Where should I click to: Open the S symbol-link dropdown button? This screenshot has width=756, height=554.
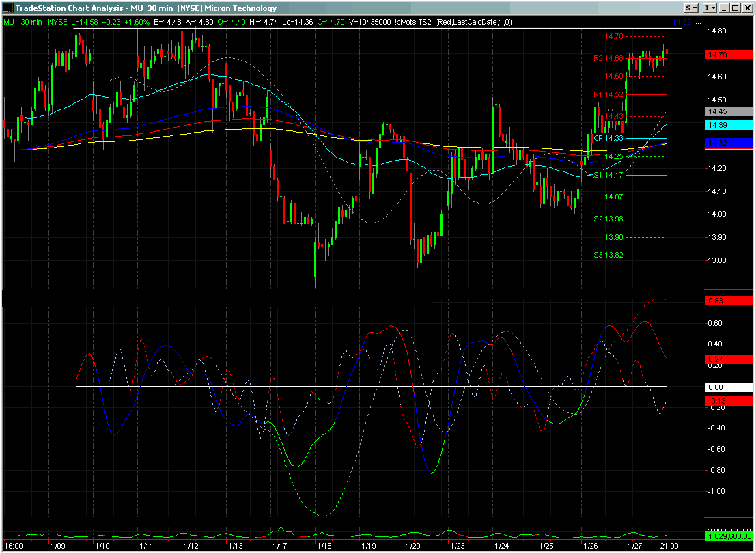point(691,8)
